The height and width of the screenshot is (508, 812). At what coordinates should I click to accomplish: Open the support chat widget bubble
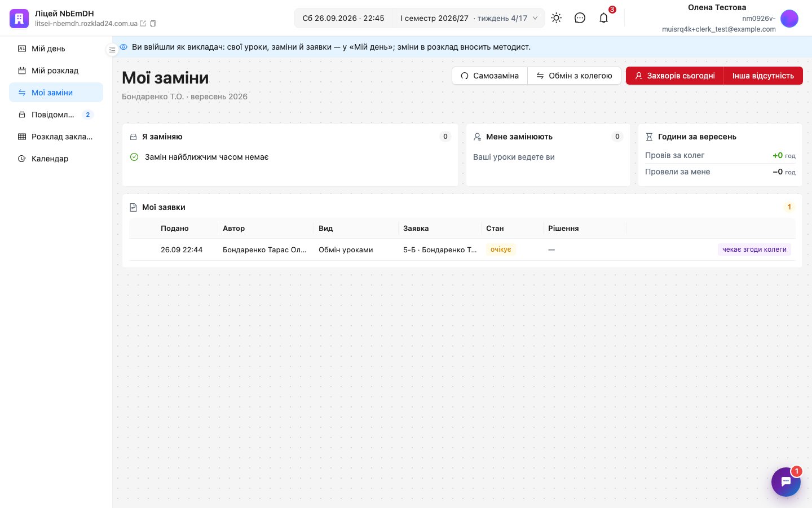[x=786, y=482]
